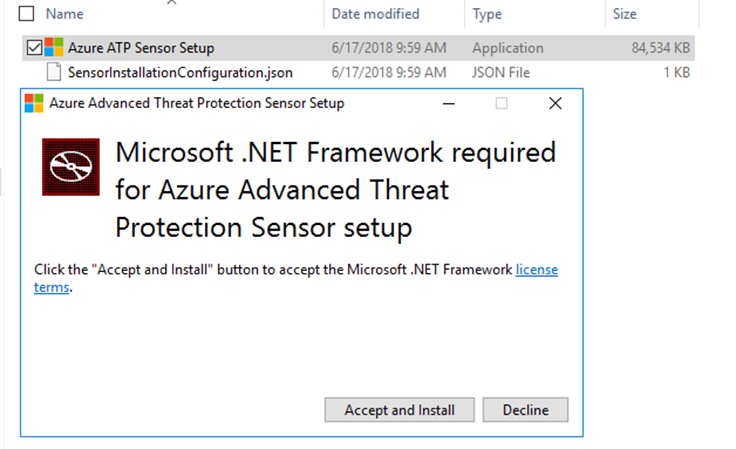Close the Sensor Setup dialog window

[x=555, y=103]
